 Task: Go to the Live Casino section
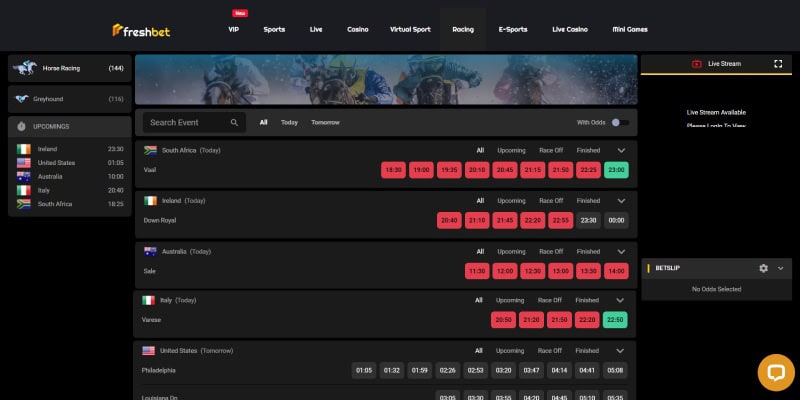pyautogui.click(x=571, y=30)
